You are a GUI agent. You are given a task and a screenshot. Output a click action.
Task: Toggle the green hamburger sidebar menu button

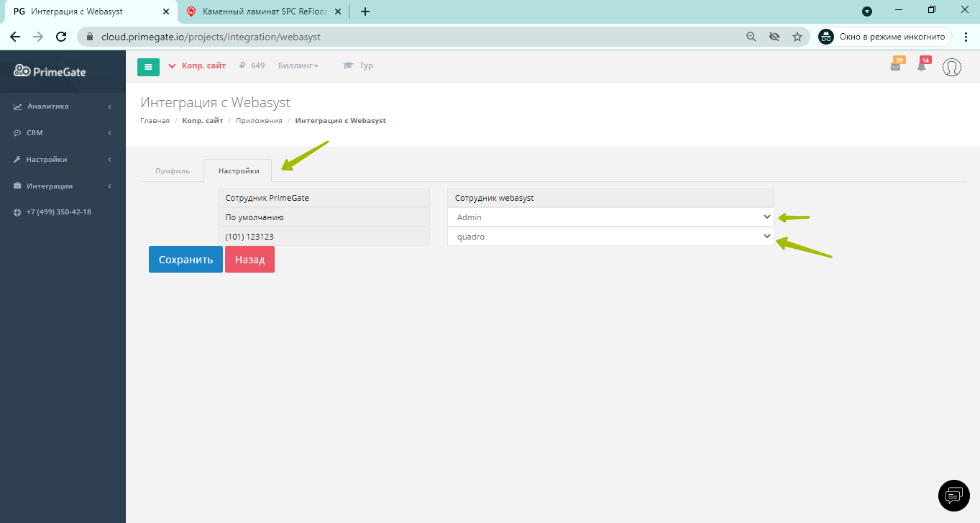click(148, 67)
